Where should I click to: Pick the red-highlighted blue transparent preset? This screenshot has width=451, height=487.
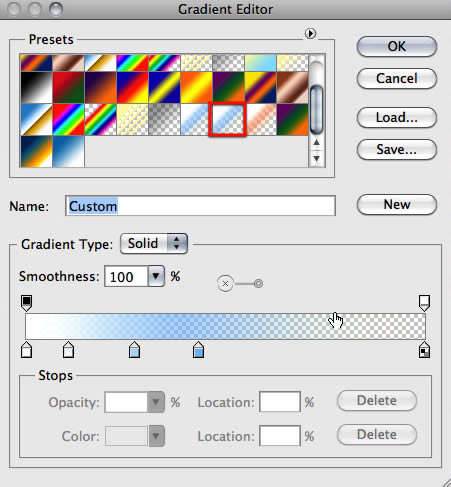(x=228, y=119)
